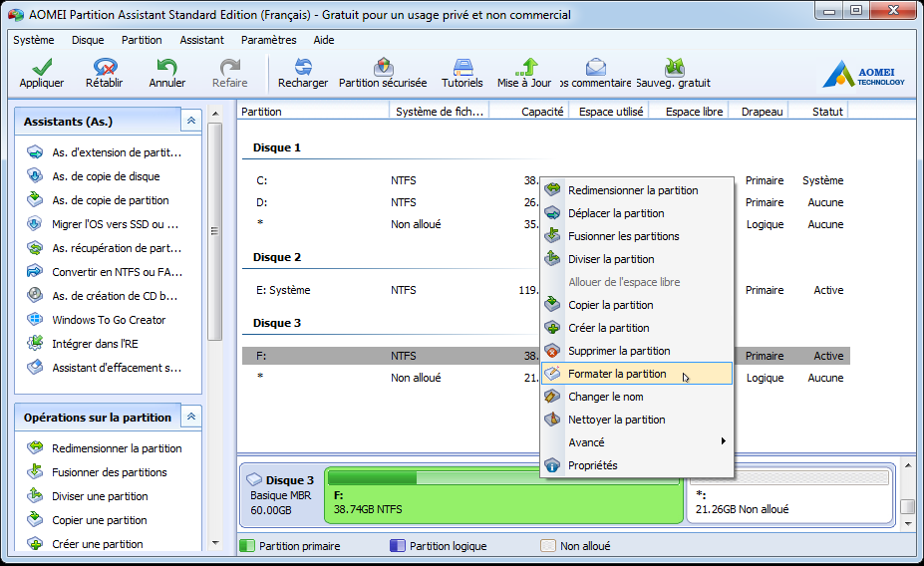Select 21.26GB Non alloué disk map block

point(789,495)
